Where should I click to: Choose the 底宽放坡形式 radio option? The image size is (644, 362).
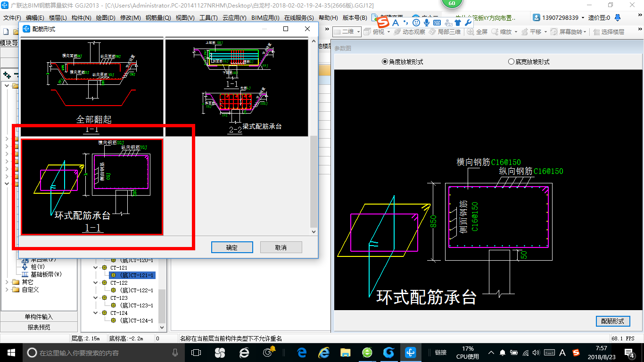click(x=528, y=62)
